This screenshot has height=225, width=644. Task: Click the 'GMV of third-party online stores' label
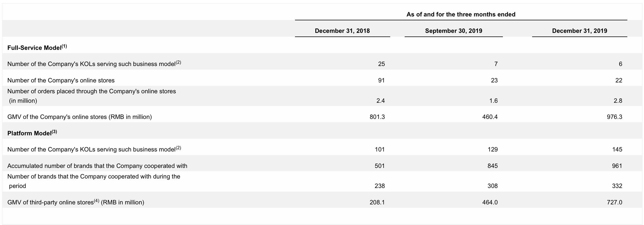76,202
